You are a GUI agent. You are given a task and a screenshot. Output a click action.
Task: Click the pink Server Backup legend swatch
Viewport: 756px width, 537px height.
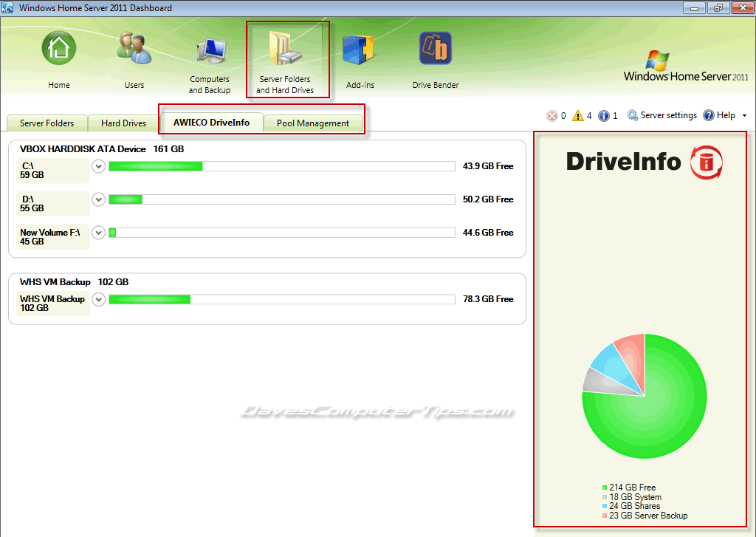tap(605, 516)
